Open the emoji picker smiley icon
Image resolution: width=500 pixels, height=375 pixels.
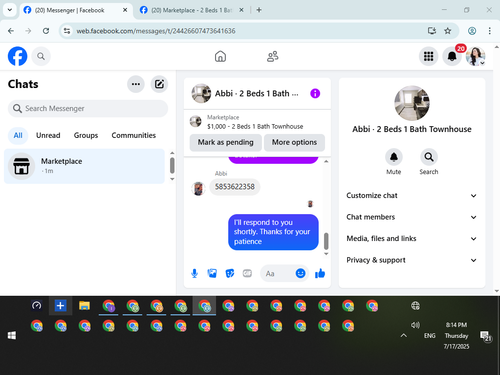click(300, 273)
